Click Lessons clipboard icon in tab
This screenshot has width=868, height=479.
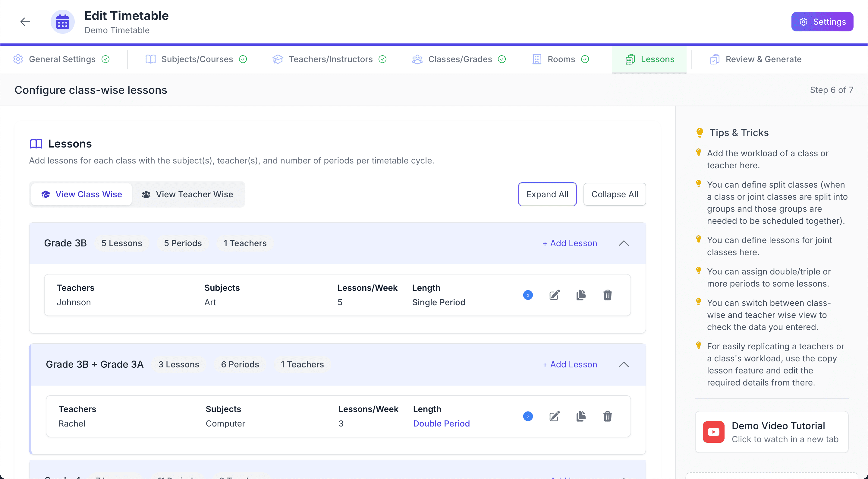[630, 59]
